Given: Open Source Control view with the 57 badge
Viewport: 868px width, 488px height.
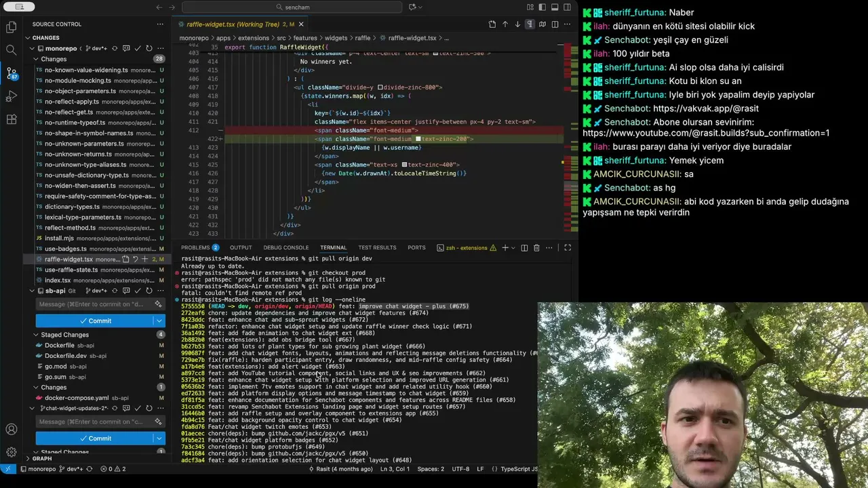Looking at the screenshot, I should click(x=11, y=73).
